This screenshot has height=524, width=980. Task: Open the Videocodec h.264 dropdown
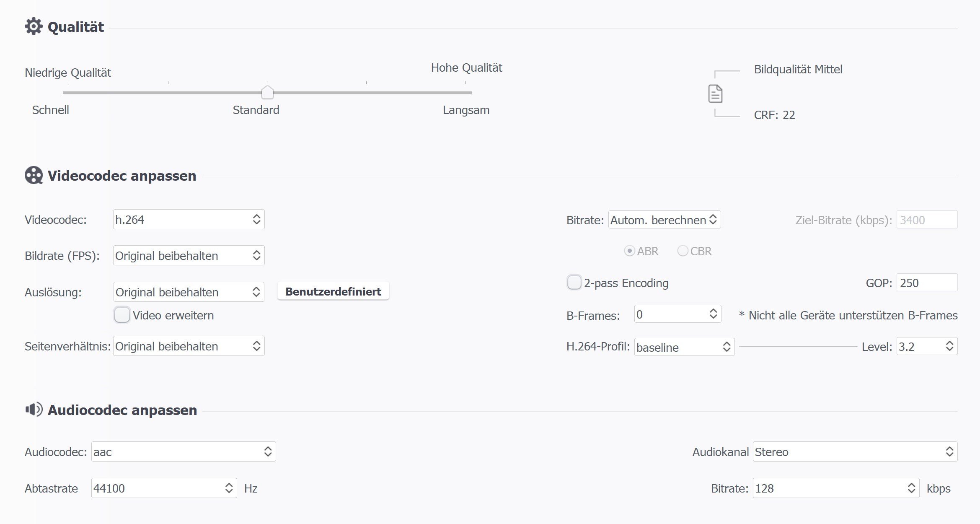pyautogui.click(x=189, y=220)
